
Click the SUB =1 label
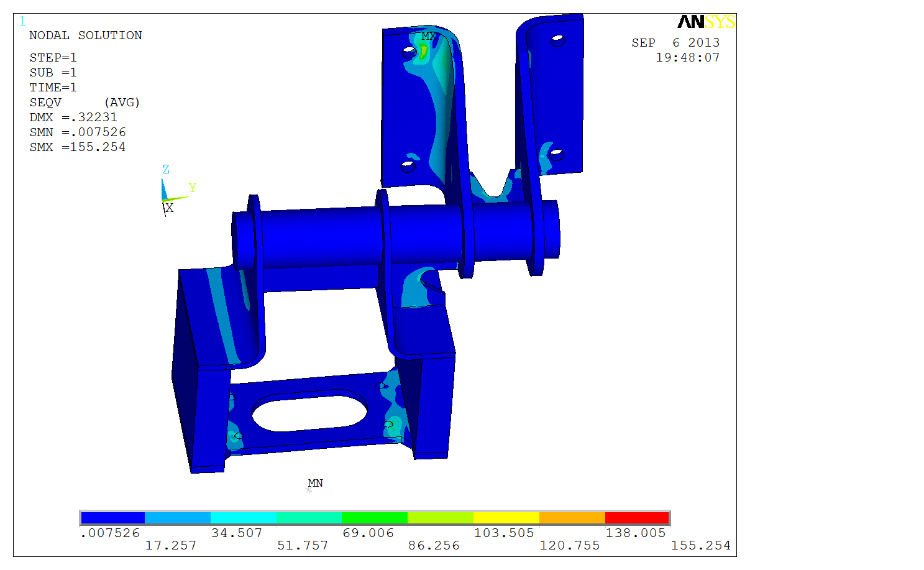pyautogui.click(x=53, y=73)
